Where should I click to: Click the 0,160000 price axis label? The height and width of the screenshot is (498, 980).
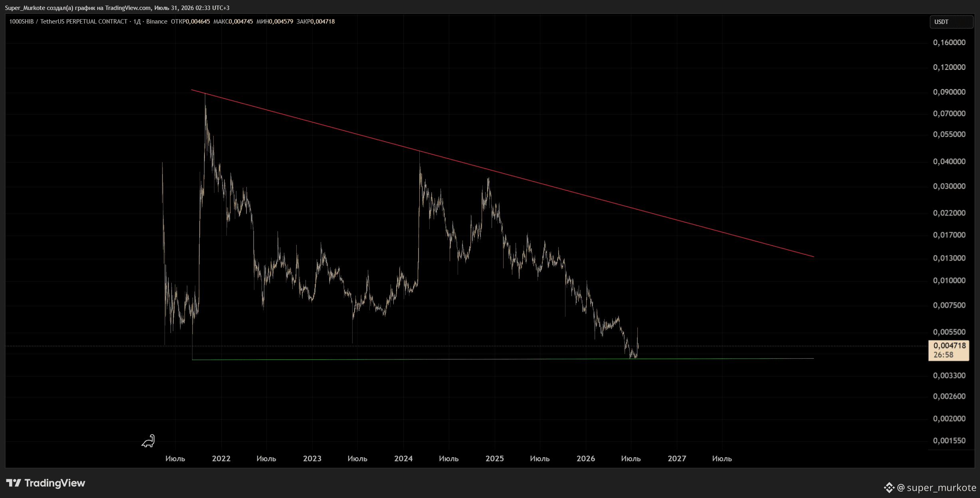click(949, 43)
